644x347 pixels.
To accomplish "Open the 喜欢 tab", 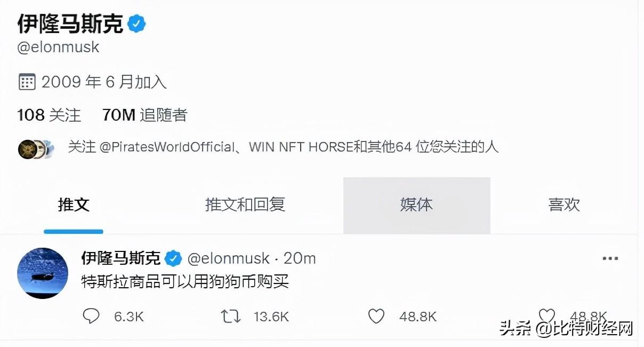I will pyautogui.click(x=564, y=205).
